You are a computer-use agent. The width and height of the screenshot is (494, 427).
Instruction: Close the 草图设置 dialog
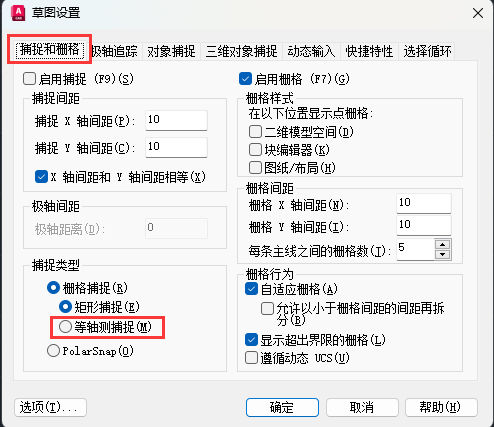pyautogui.click(x=478, y=13)
